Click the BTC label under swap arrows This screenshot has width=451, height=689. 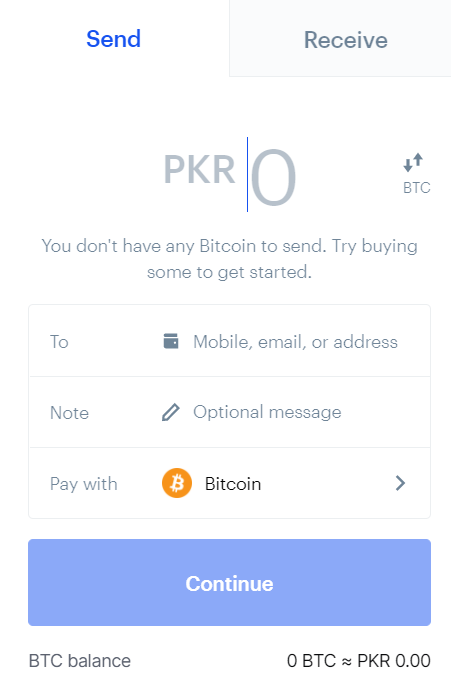point(416,188)
